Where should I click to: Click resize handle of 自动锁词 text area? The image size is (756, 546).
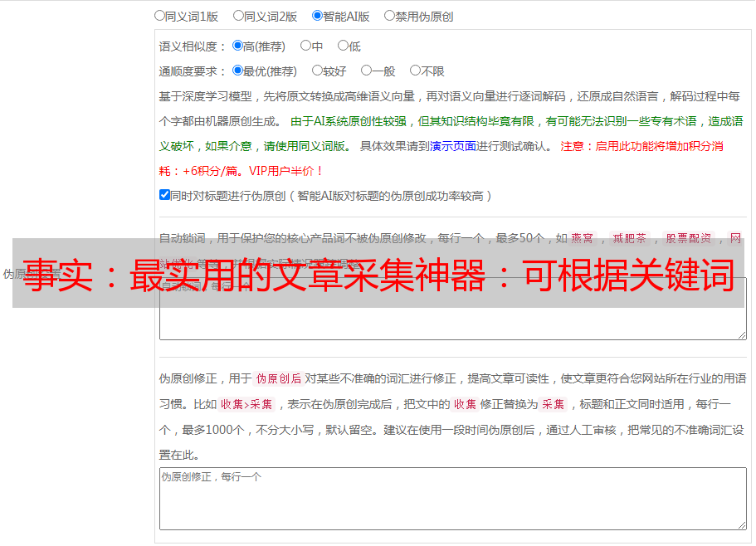pyautogui.click(x=741, y=334)
